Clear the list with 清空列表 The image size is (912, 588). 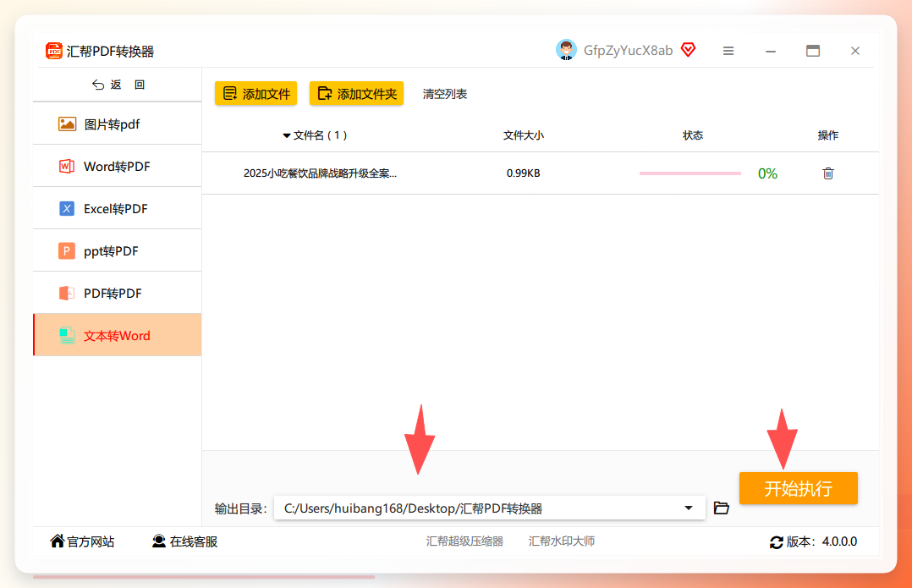pyautogui.click(x=445, y=94)
